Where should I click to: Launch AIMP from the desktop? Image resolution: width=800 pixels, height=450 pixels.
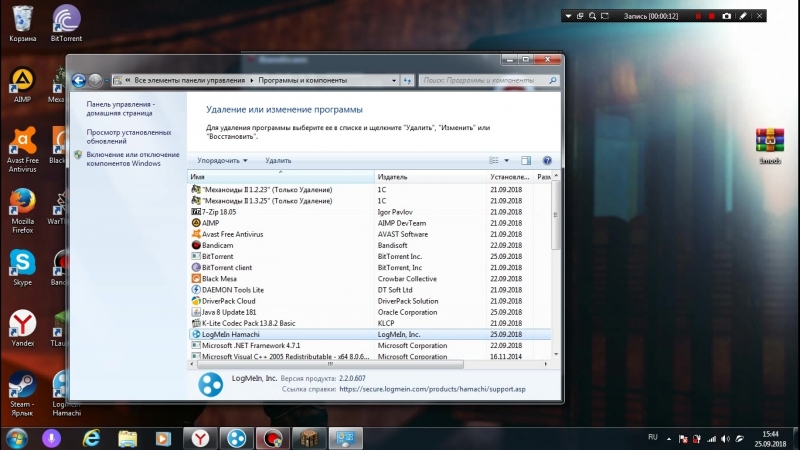click(22, 85)
